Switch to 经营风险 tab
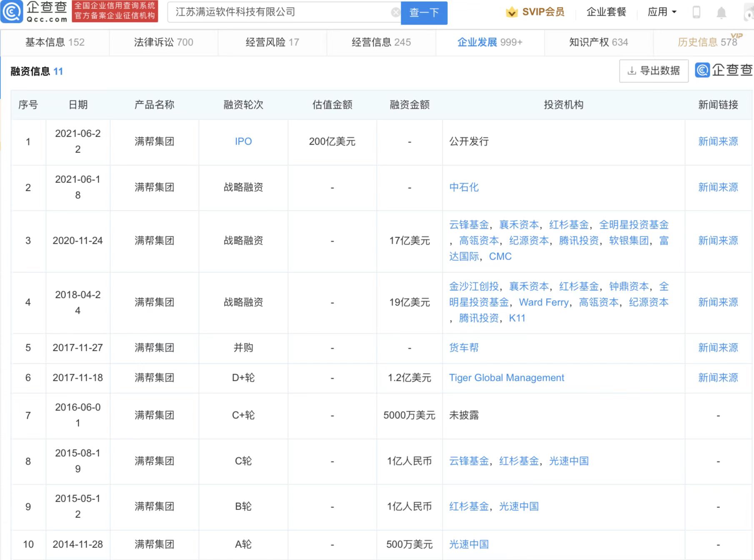This screenshot has height=560, width=754. point(272,42)
